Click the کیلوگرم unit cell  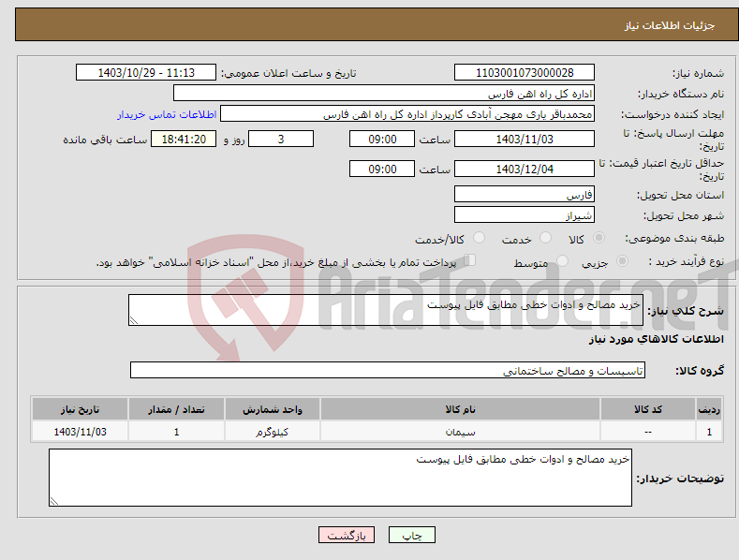pos(272,432)
